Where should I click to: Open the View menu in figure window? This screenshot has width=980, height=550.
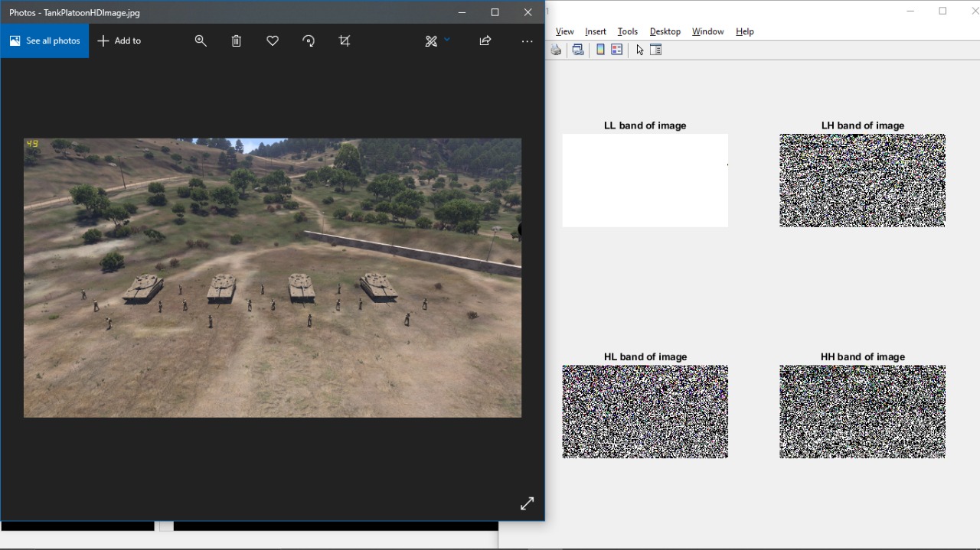pyautogui.click(x=565, y=31)
